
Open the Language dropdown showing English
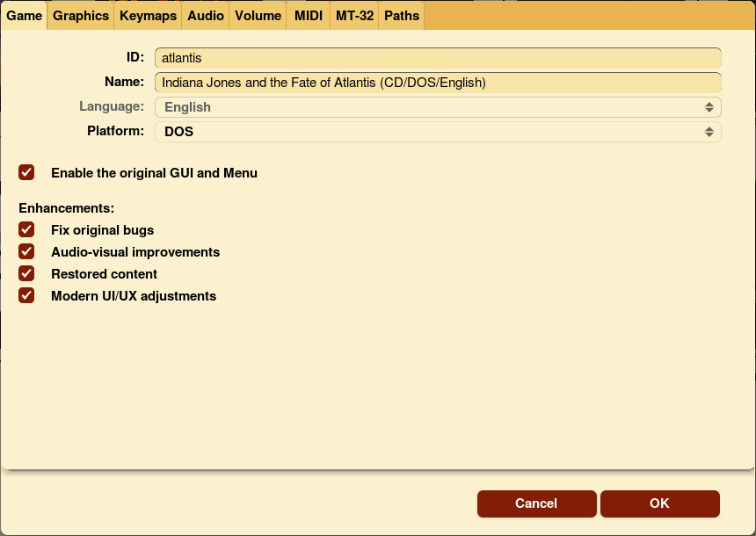pos(438,107)
